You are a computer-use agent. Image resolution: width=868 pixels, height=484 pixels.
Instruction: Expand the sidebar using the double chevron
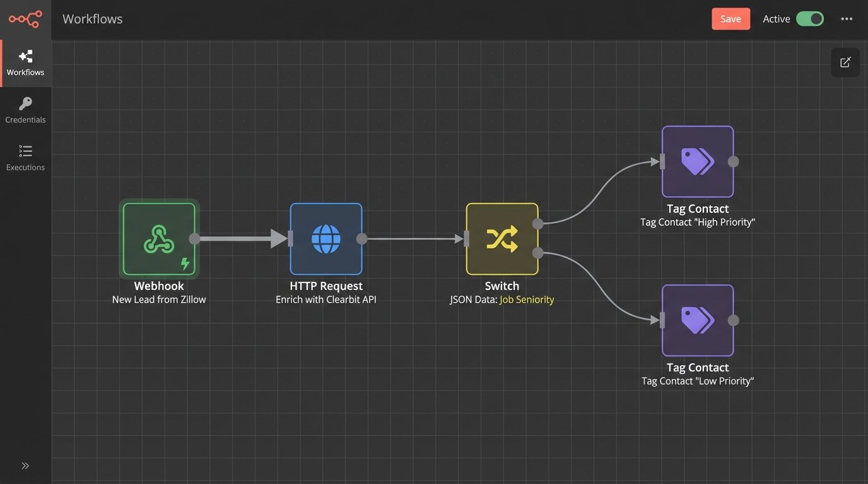point(25,466)
